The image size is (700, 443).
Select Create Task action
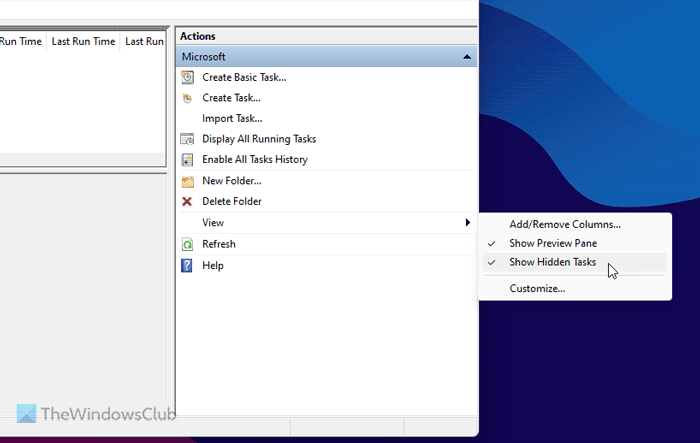(231, 98)
